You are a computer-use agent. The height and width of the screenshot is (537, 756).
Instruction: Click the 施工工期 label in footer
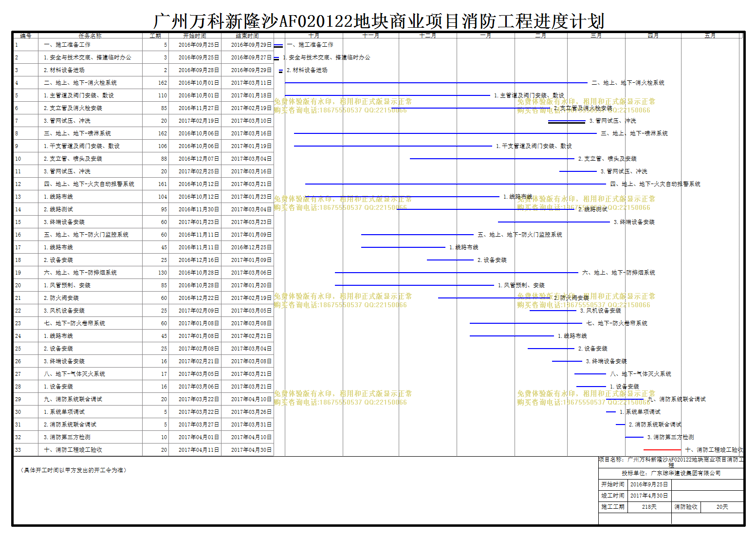612,507
